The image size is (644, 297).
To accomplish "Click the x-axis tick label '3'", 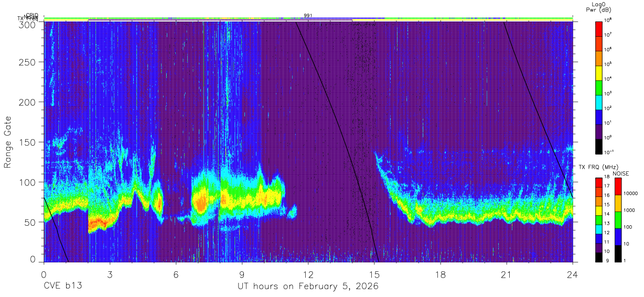I will pyautogui.click(x=110, y=274).
